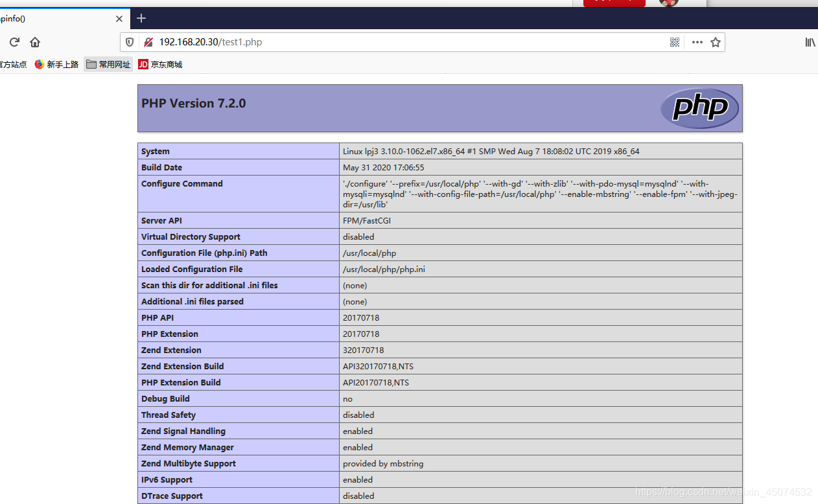This screenshot has width=818, height=504.
Task: Close the phpinfo() tab
Action: [119, 19]
